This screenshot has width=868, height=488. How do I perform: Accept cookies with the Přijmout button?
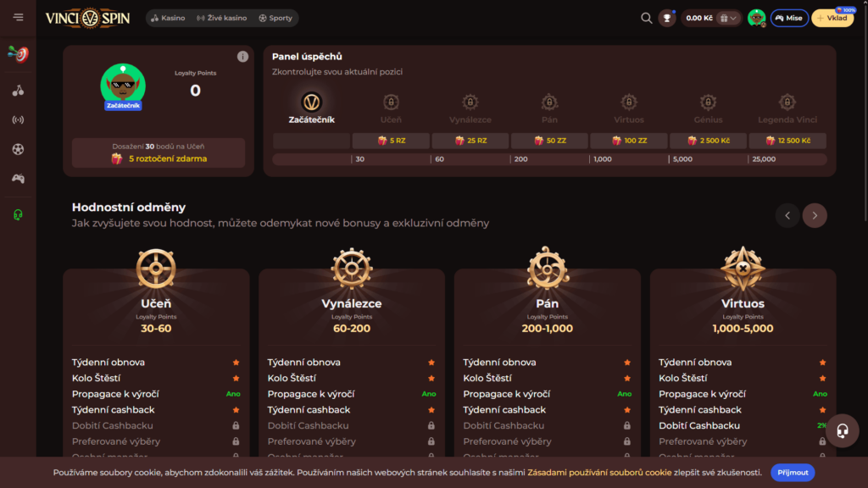tap(792, 472)
